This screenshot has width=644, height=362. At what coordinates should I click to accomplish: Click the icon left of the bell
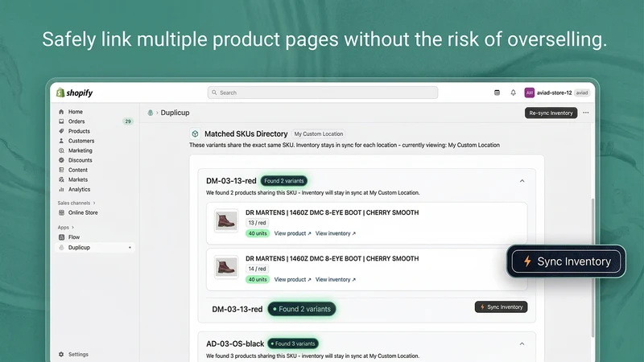tap(497, 93)
